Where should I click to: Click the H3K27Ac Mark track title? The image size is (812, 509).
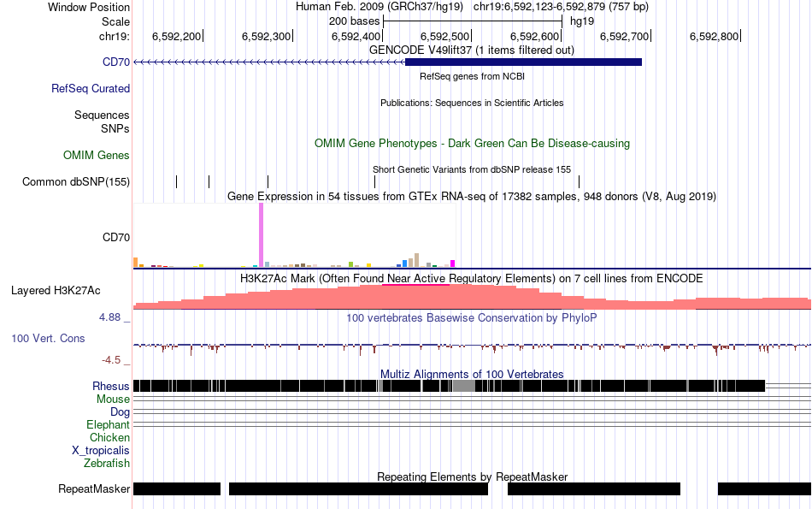coord(472,278)
